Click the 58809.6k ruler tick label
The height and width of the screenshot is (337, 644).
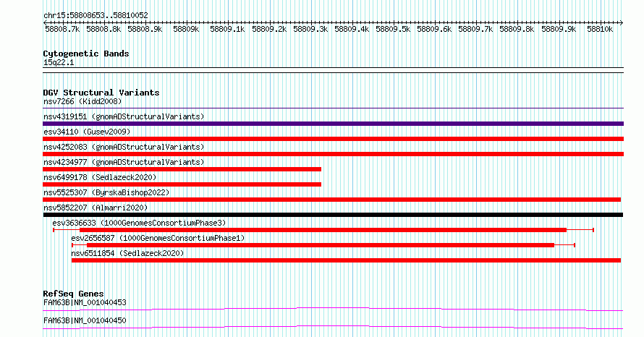[x=434, y=29]
